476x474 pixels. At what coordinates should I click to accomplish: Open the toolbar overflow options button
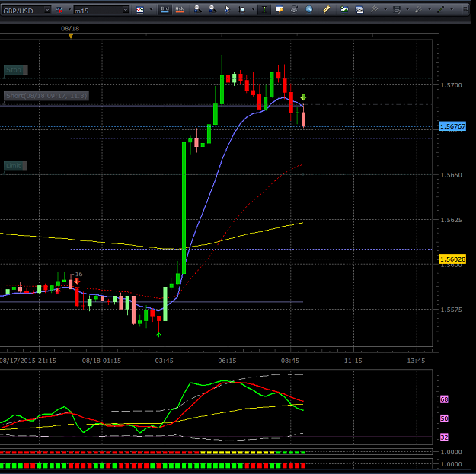pyautogui.click(x=465, y=10)
